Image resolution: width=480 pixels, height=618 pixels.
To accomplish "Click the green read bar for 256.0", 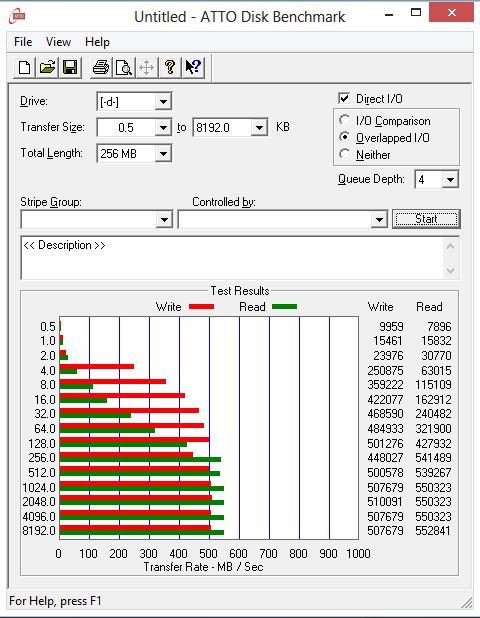I will coord(140,459).
